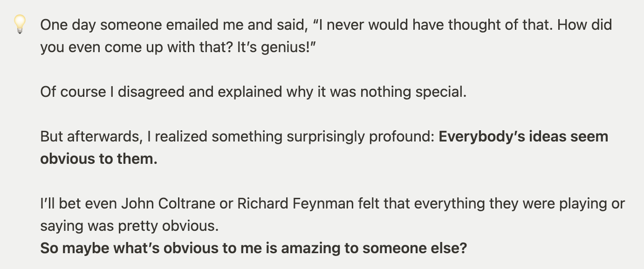
Task: Click the phrase "surprisingly profound:"
Action: (358, 137)
